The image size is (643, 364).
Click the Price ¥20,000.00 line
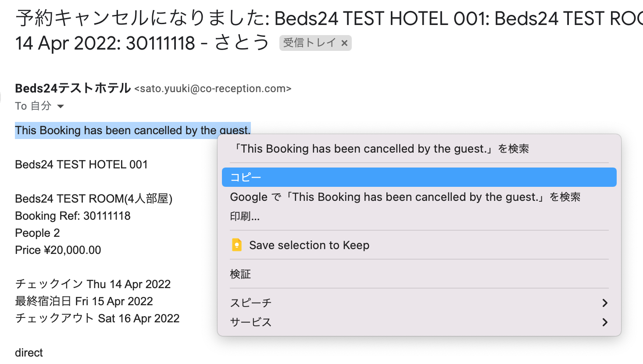tap(58, 250)
